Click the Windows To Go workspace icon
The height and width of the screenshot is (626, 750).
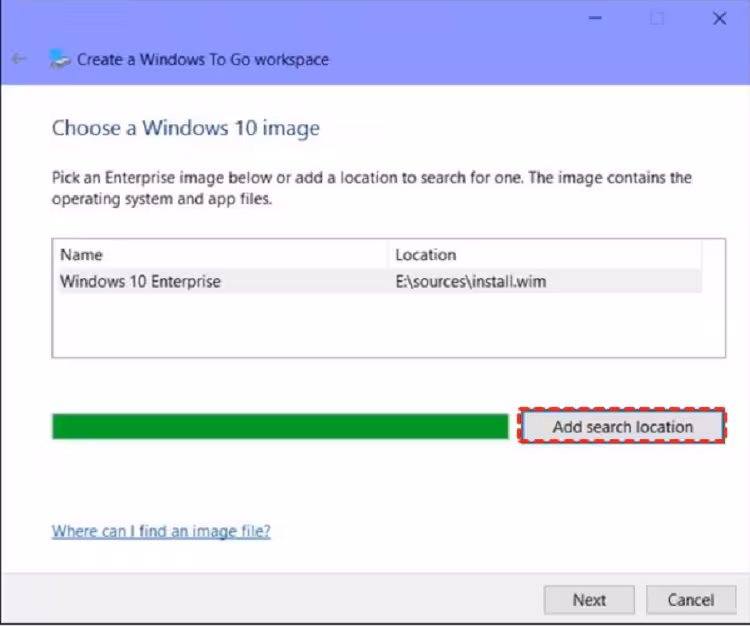(59, 59)
